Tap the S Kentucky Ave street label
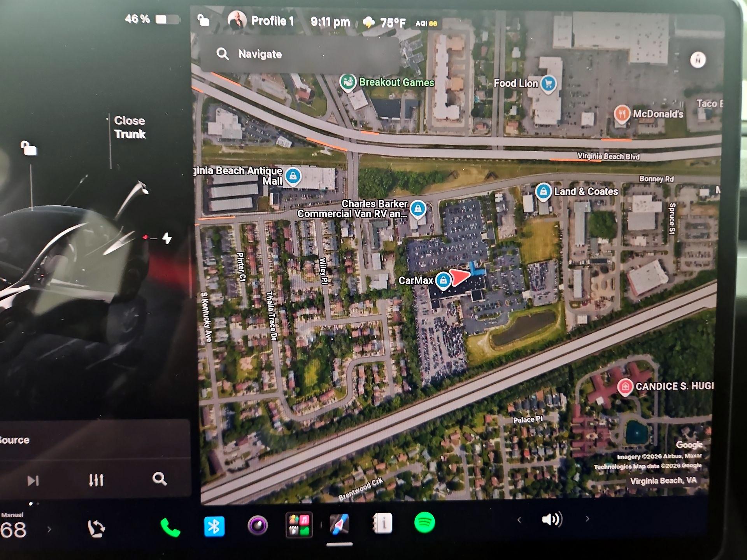This screenshot has width=747, height=560. point(206,317)
